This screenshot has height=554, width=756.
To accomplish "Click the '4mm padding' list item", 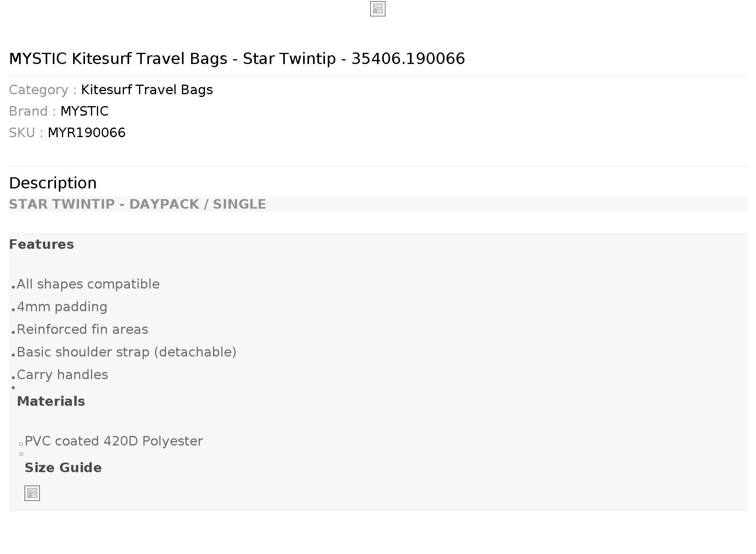I will click(x=62, y=307).
